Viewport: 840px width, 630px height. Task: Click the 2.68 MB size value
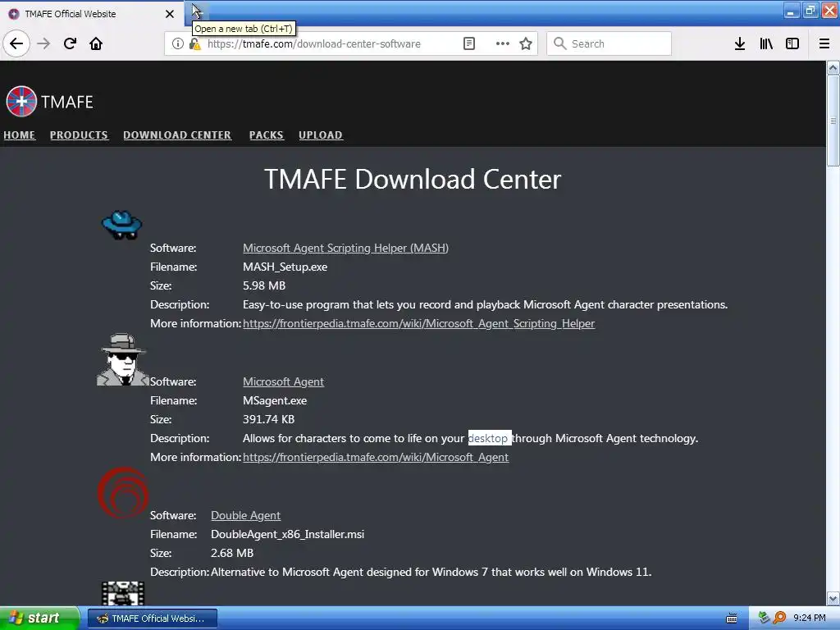[x=232, y=553]
